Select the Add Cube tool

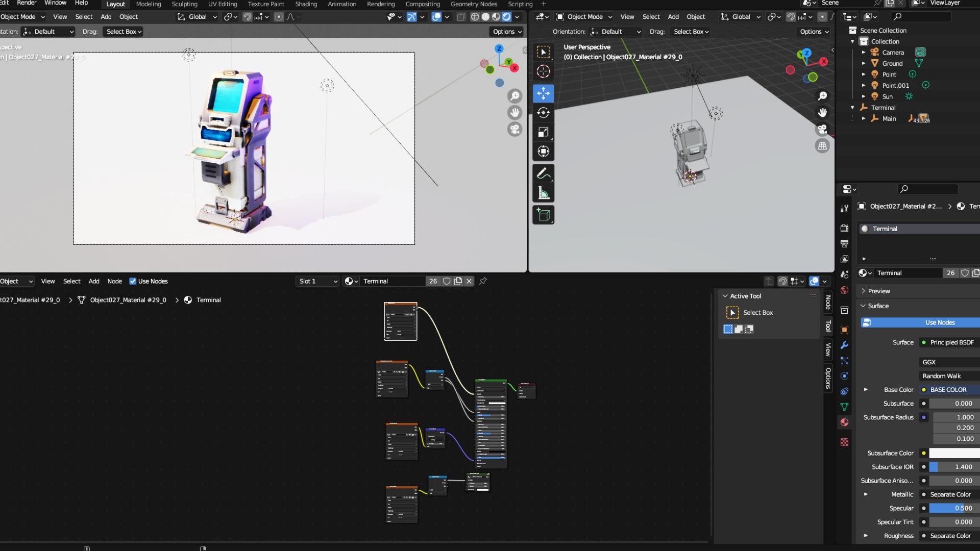click(x=543, y=215)
